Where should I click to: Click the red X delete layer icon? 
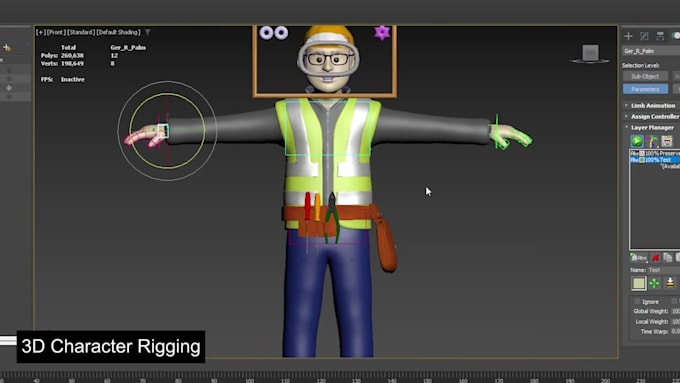click(655, 258)
